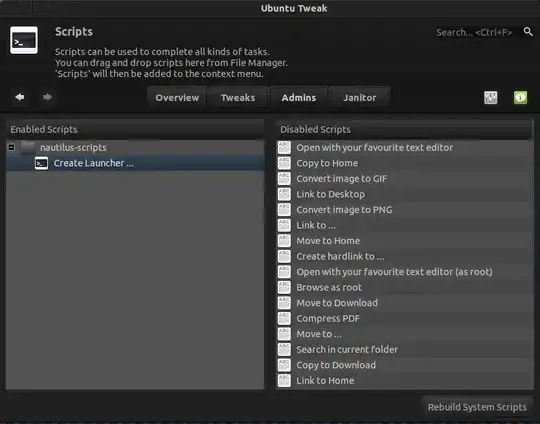This screenshot has width=540, height=424.
Task: Click file icon next to Move to Home
Action: point(284,240)
